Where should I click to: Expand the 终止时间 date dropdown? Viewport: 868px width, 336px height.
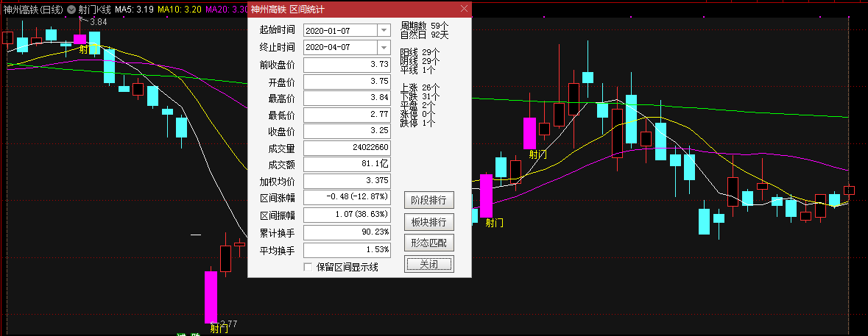384,48
